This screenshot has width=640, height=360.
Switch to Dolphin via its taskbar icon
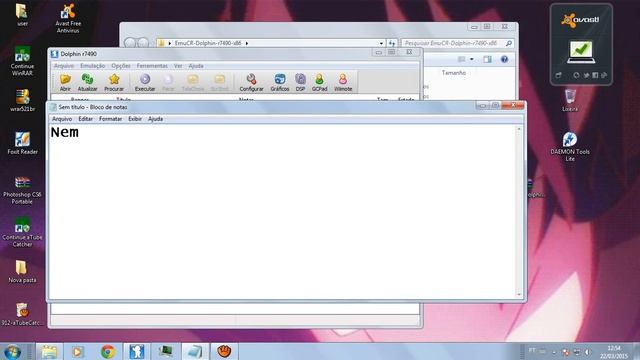136,351
